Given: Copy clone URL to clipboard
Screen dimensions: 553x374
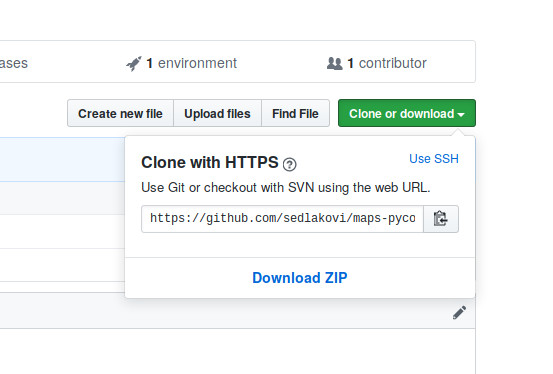Looking at the screenshot, I should click(x=441, y=219).
